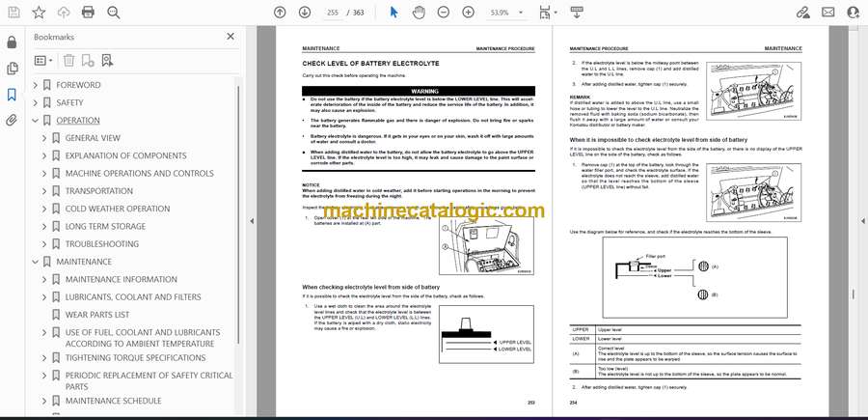868x420 pixels.
Task: Add the document to starred favorites
Action: pos(39,13)
